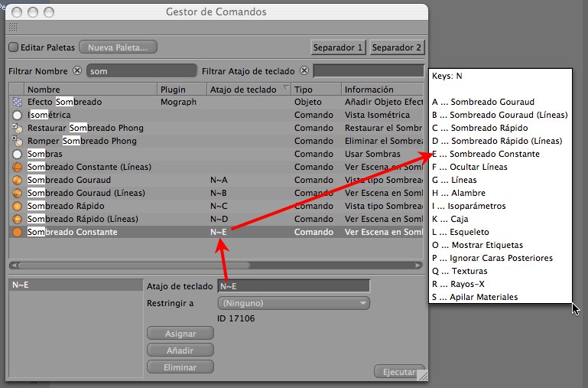Select the Isométrica command icon
This screenshot has height=388, width=588.
click(x=17, y=115)
